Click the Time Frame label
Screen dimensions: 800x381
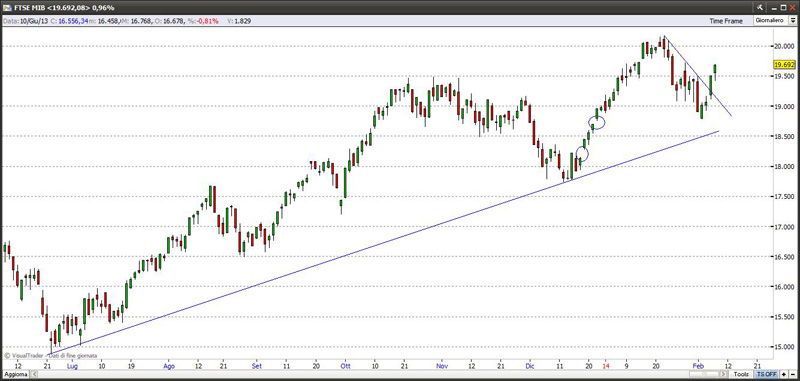click(726, 21)
